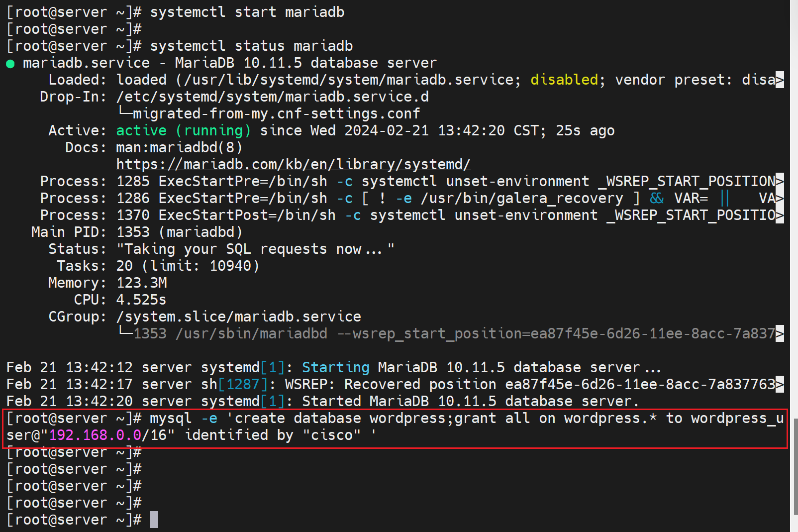Click the magenta 192.168.0.0 IP address

click(95, 435)
